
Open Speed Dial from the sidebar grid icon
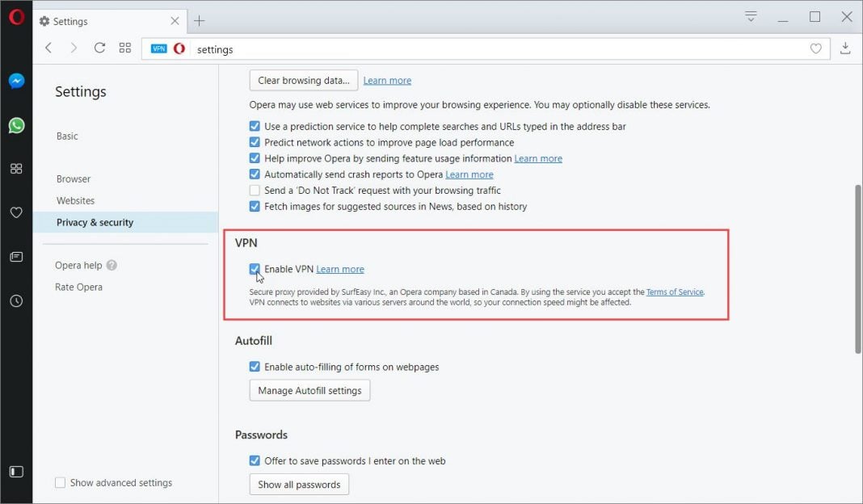click(x=16, y=169)
